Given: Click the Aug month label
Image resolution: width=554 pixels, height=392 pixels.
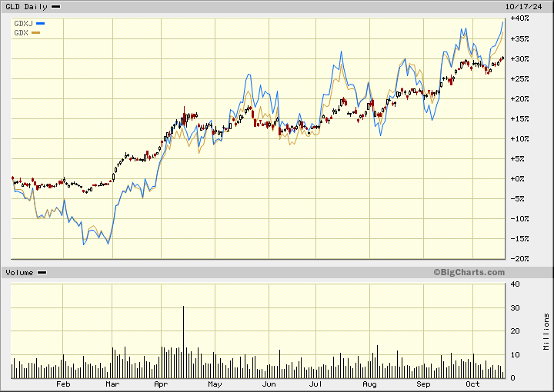Looking at the screenshot, I should (369, 384).
